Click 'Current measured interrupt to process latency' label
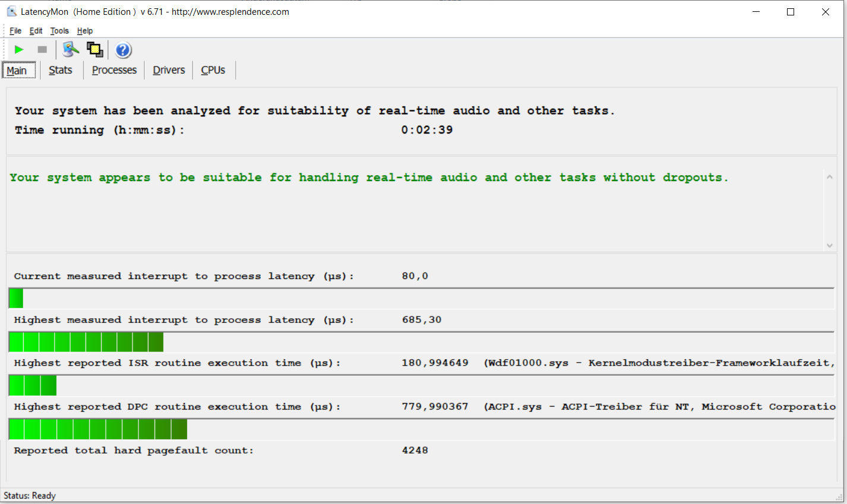The width and height of the screenshot is (847, 504). click(x=184, y=277)
